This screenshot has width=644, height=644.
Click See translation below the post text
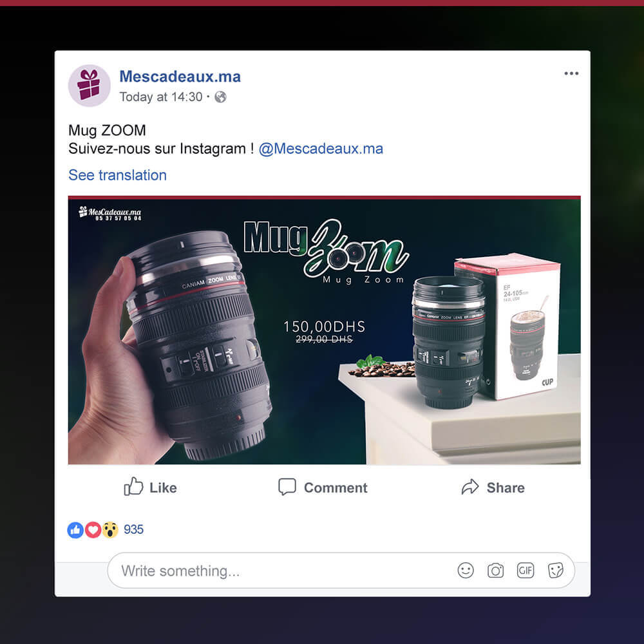[117, 175]
